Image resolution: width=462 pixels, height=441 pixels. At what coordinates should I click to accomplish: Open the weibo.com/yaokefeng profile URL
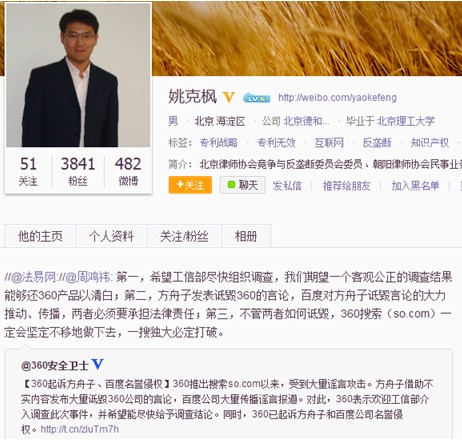[337, 98]
